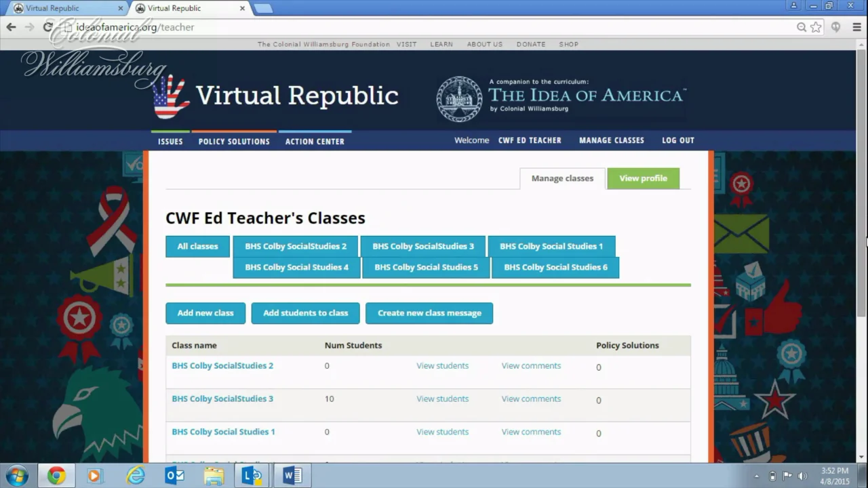Screen dimensions: 868x488
Task: Click Add new class button
Action: [205, 313]
